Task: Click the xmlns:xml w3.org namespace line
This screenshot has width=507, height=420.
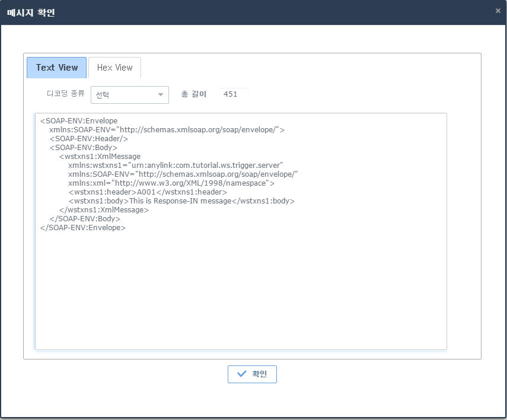Action: point(171,183)
